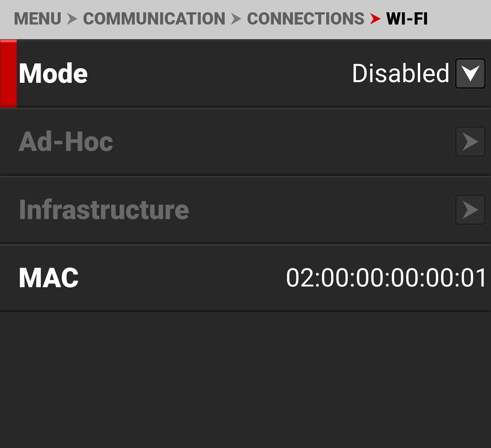
Task: Open Infrastructure settings arrow button
Action: 470,210
